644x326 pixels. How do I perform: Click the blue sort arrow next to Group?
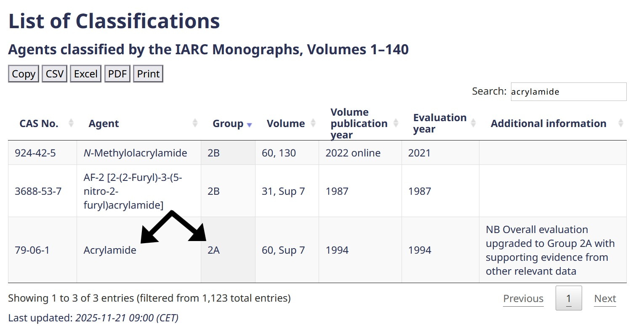tap(249, 125)
